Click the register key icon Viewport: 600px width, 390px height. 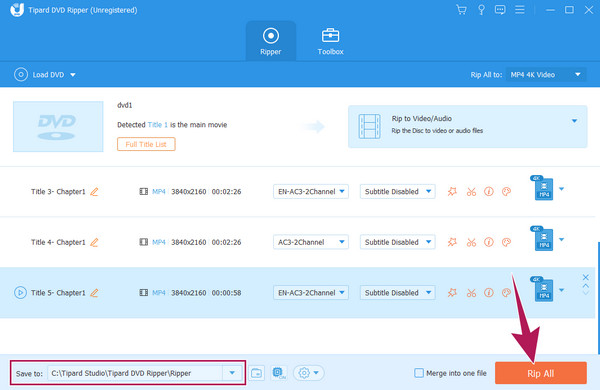click(x=481, y=10)
